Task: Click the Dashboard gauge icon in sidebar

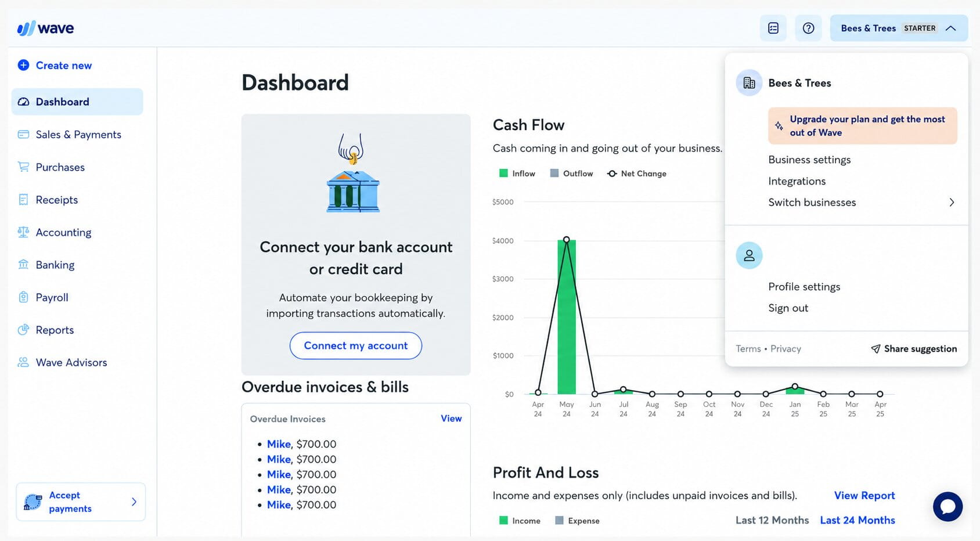Action: click(23, 102)
